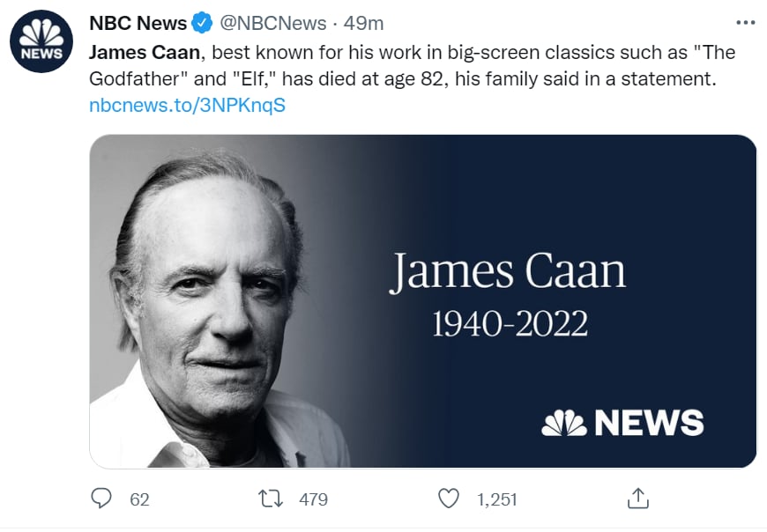Click the reply speech bubble icon
Screen dimensions: 767x532
tap(101, 499)
